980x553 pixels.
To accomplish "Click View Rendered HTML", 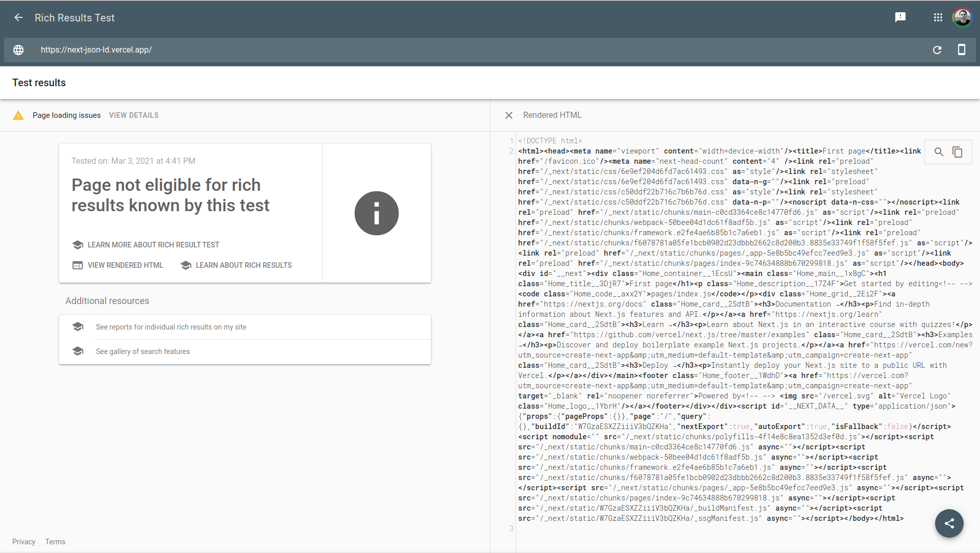I will coord(125,265).
